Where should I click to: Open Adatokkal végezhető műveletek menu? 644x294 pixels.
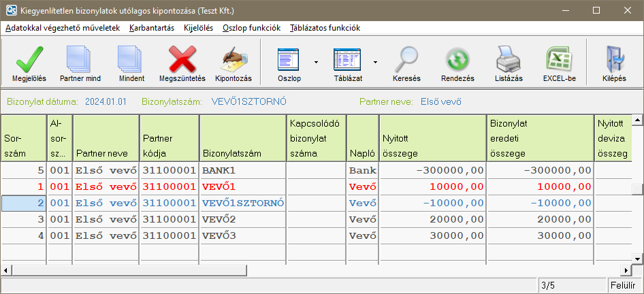click(63, 28)
